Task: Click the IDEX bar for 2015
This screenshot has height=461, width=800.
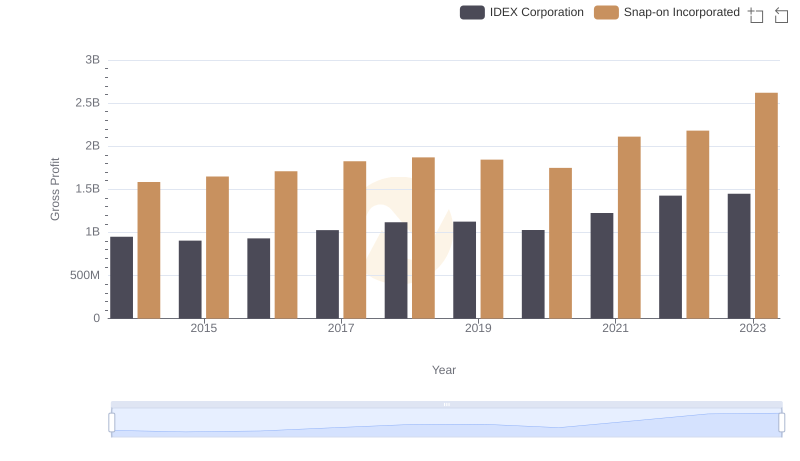Action: coord(190,279)
